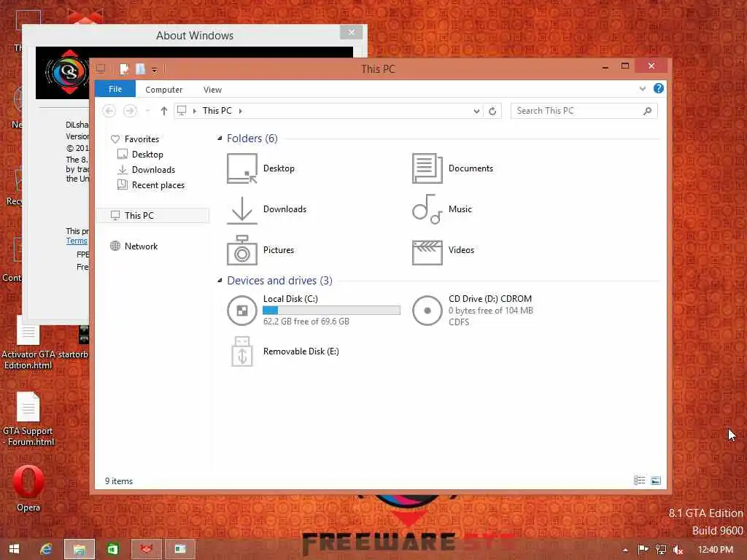Open the File ribbon tab

click(x=115, y=89)
